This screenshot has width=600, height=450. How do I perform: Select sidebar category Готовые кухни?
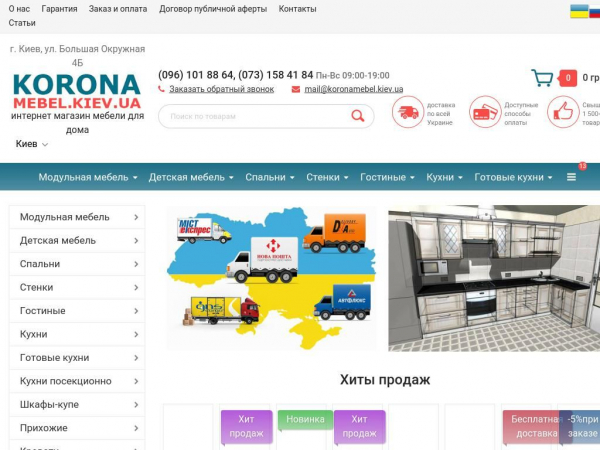77,357
